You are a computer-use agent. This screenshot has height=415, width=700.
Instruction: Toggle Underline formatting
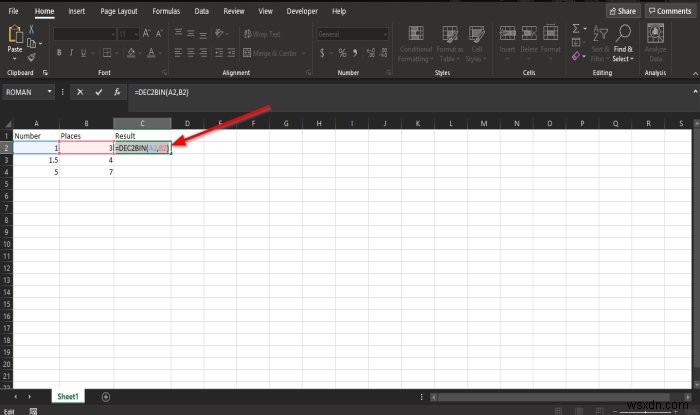83,53
